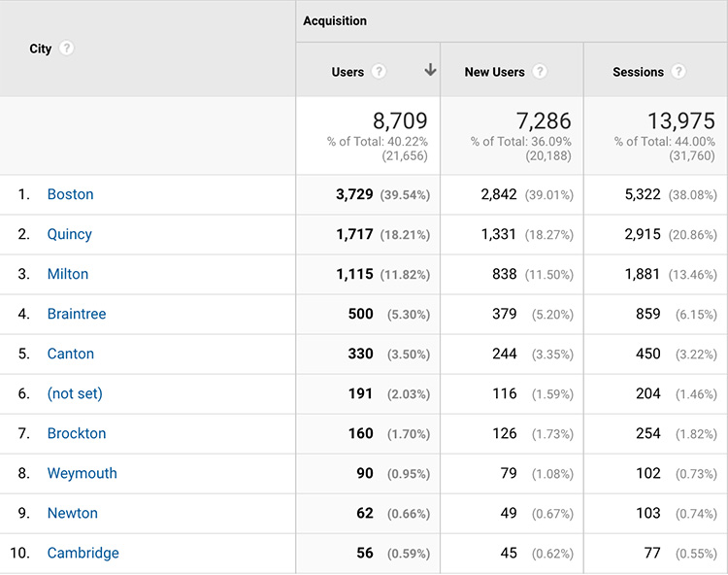Image resolution: width=728 pixels, height=575 pixels.
Task: Select Braintree sessions value 859
Action: [x=648, y=314]
